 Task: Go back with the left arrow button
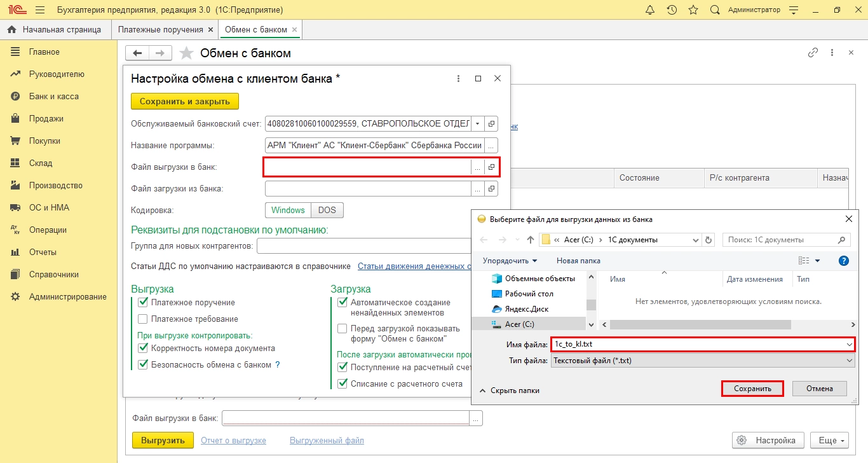tap(137, 53)
